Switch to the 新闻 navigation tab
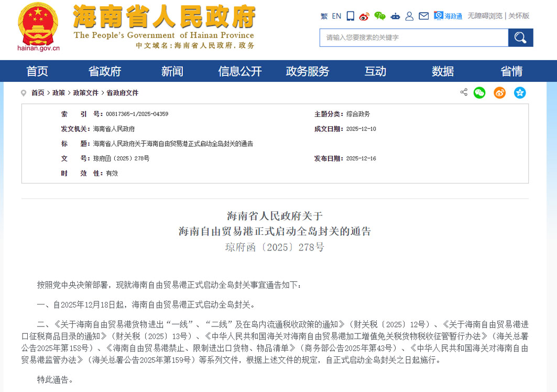557x392 pixels. 172,71
